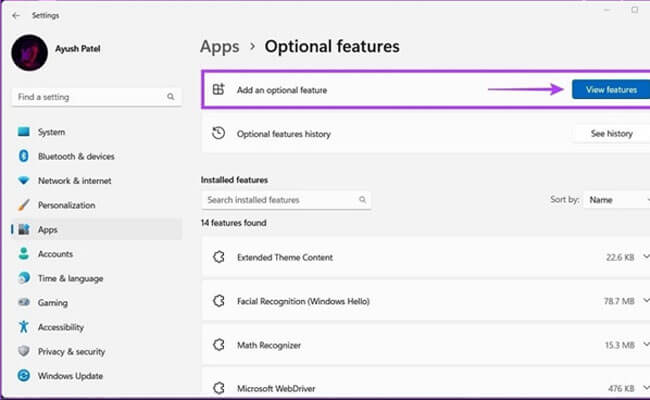Click the Optional features history clock icon

click(x=218, y=133)
